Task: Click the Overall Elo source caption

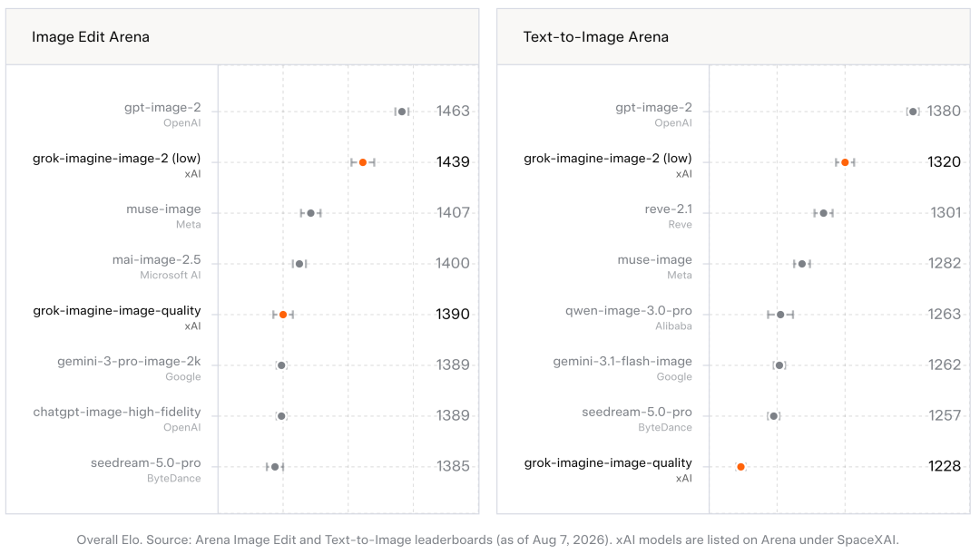Action: point(487,539)
